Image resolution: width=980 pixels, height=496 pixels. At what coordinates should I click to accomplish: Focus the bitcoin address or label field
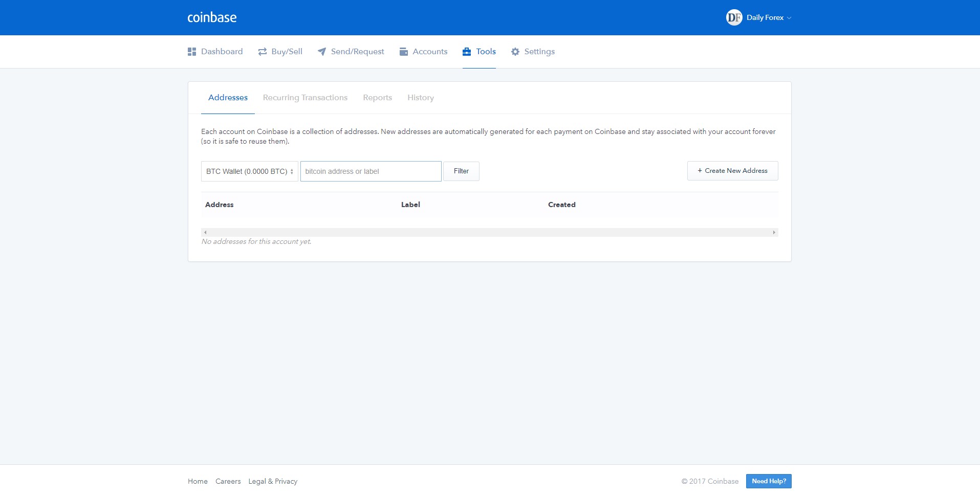pos(371,171)
